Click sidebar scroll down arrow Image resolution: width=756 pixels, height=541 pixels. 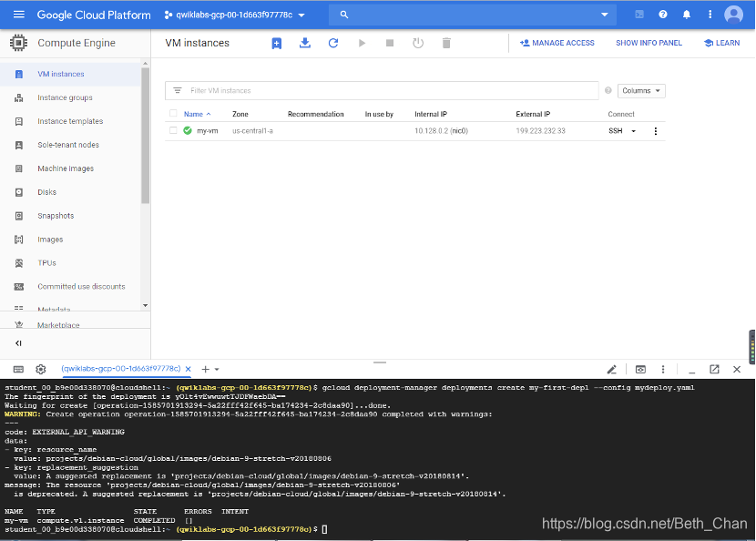145,306
